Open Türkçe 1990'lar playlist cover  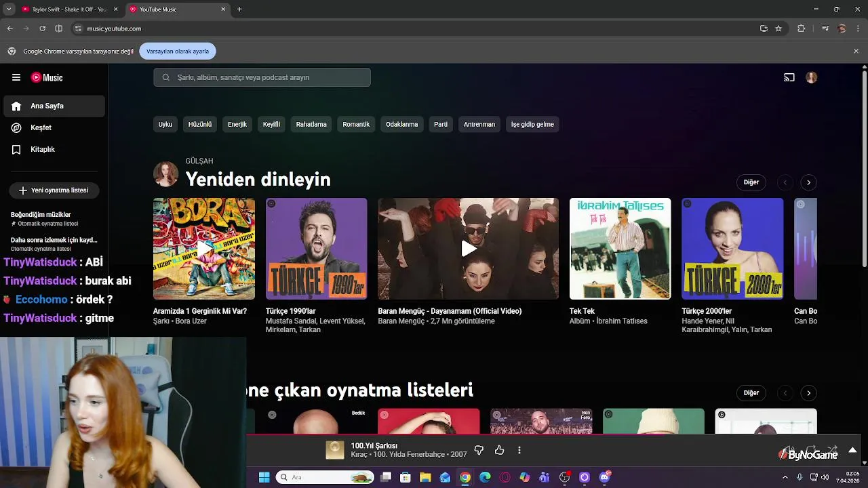click(x=317, y=249)
